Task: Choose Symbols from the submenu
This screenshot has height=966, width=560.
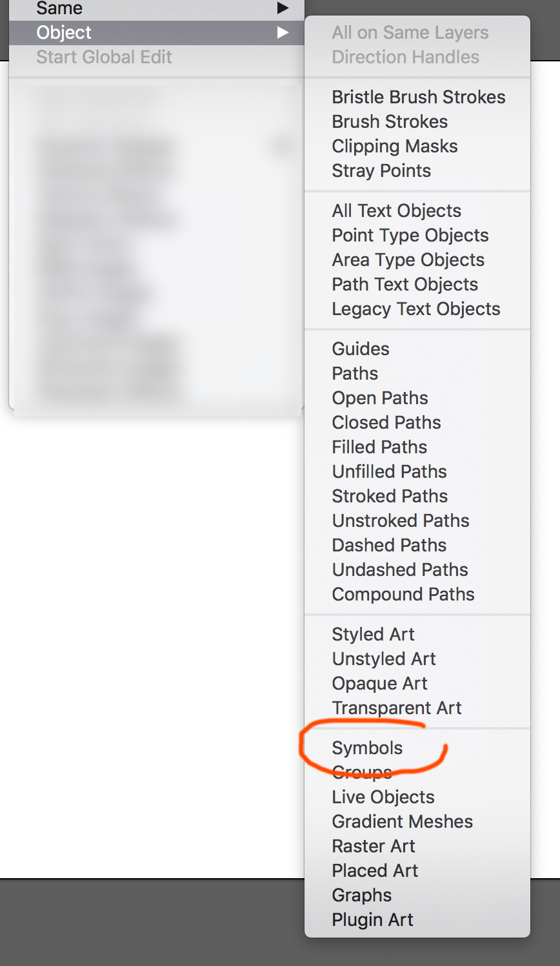Action: pyautogui.click(x=367, y=748)
